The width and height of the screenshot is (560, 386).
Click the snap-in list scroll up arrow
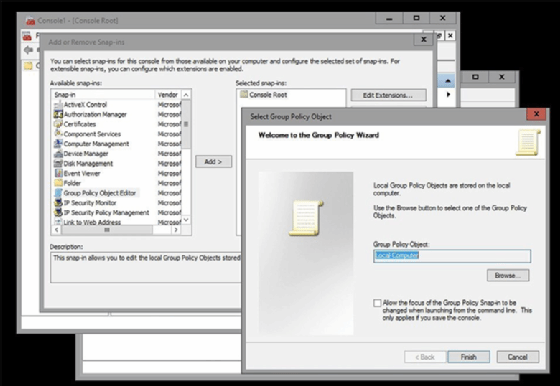click(x=186, y=95)
